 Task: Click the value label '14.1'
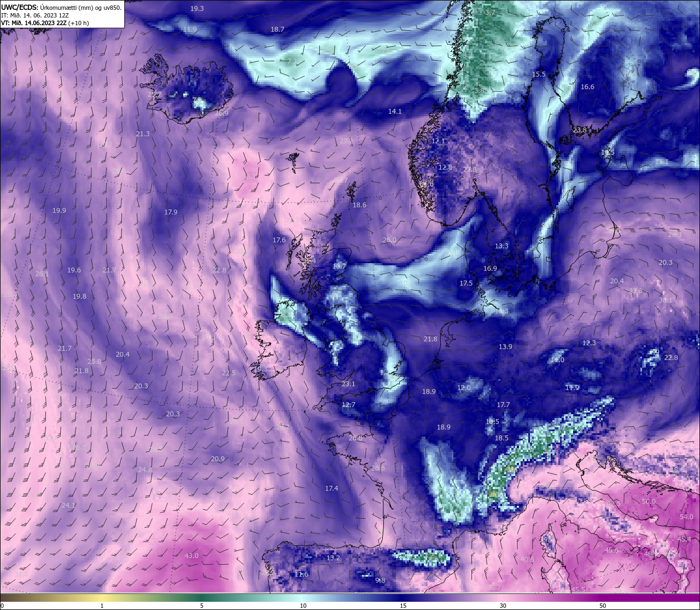point(395,112)
